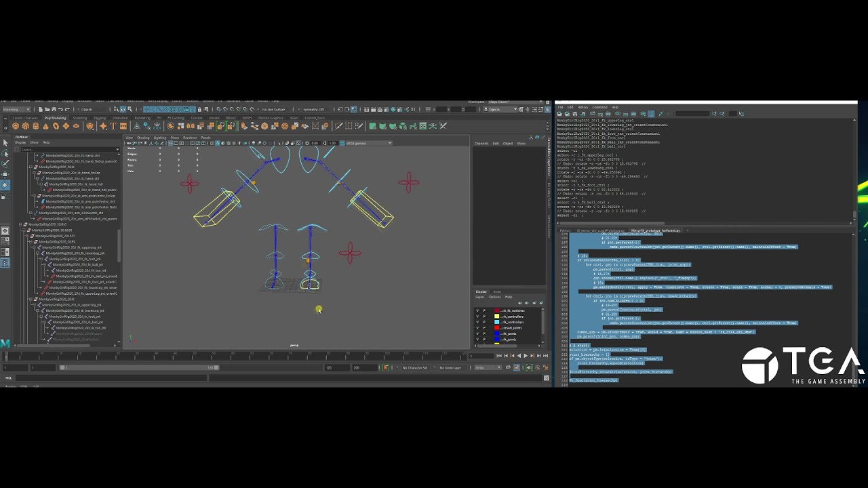Collapse the r_ik_arm_poleVector_fixGrp outliner node
Image resolution: width=868 pixels, height=488 pixels.
tap(34, 196)
